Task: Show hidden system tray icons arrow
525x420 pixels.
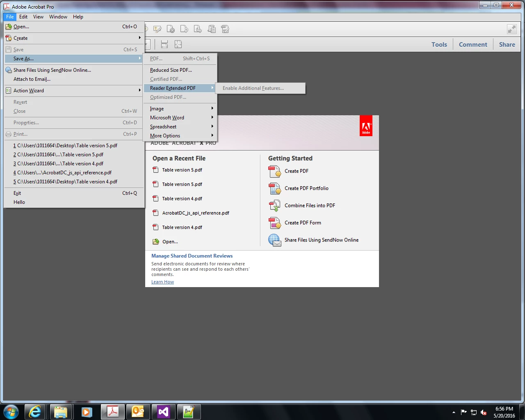Action: (454, 412)
